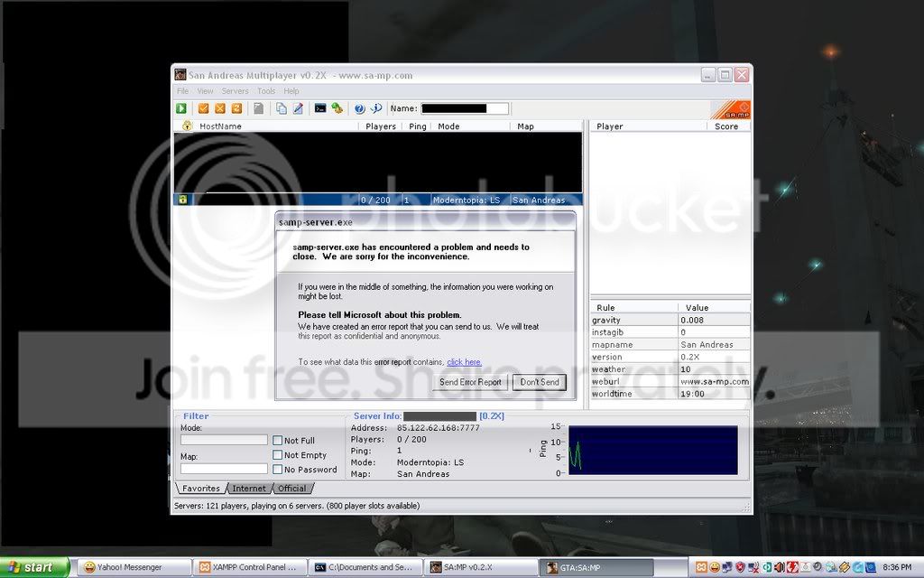Sort by the Ping column header
The image size is (924, 578).
point(417,126)
